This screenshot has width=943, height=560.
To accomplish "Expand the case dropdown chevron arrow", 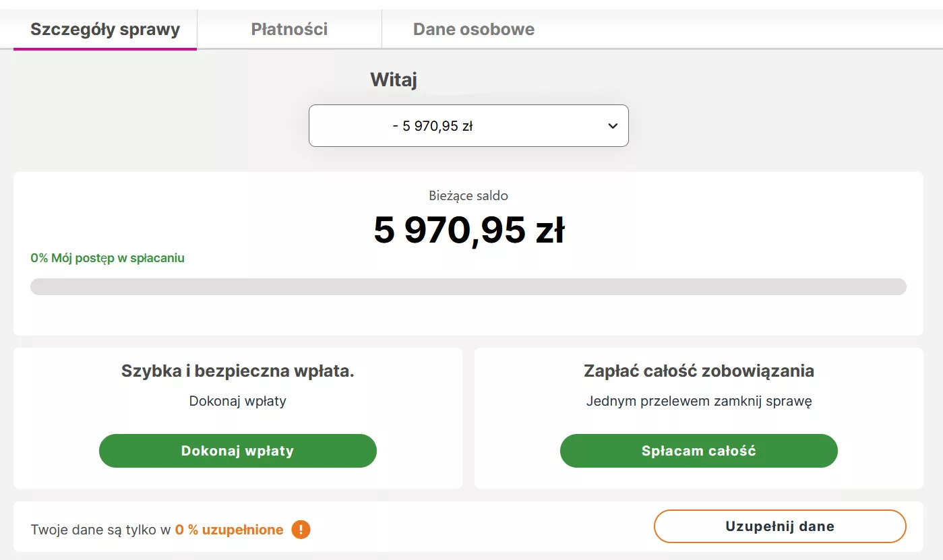I will tap(613, 126).
